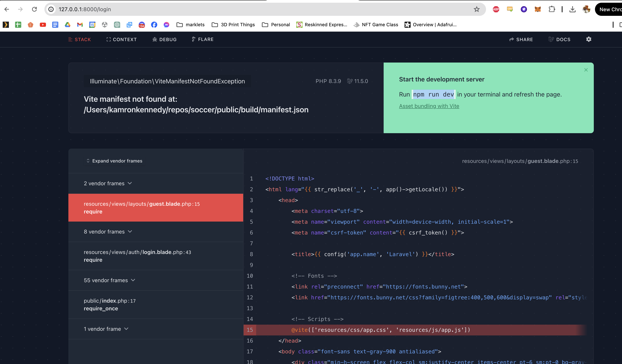Click the AdBlock Plus extension icon
This screenshot has width=622, height=364.
496,9
